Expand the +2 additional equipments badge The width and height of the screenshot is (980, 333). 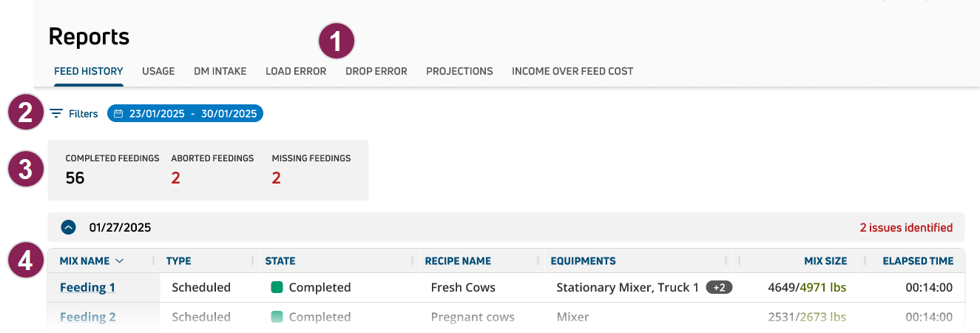pyautogui.click(x=719, y=287)
